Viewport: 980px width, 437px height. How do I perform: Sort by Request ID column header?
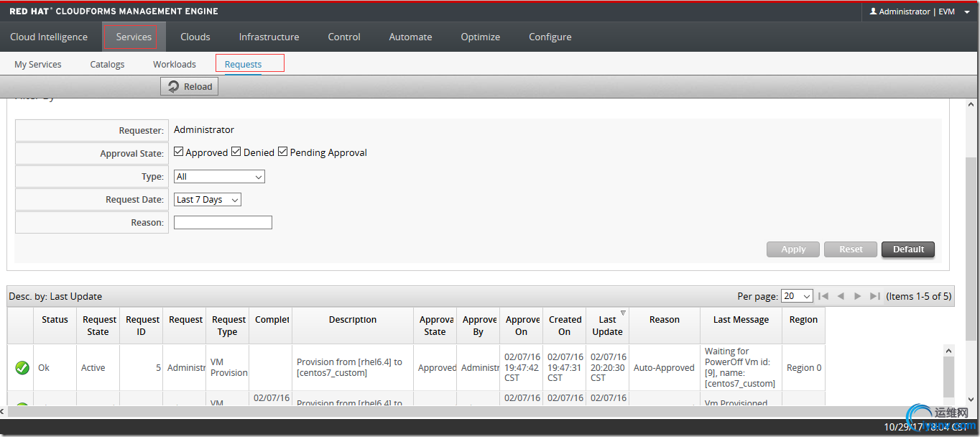click(142, 326)
